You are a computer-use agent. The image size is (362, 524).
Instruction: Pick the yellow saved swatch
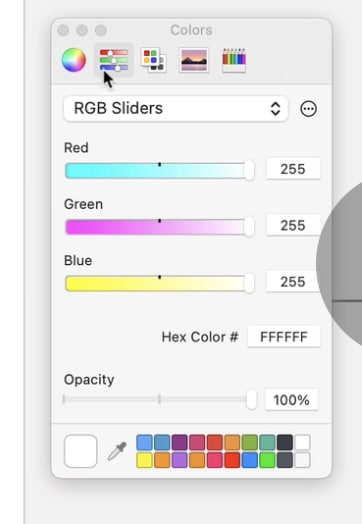(144, 460)
